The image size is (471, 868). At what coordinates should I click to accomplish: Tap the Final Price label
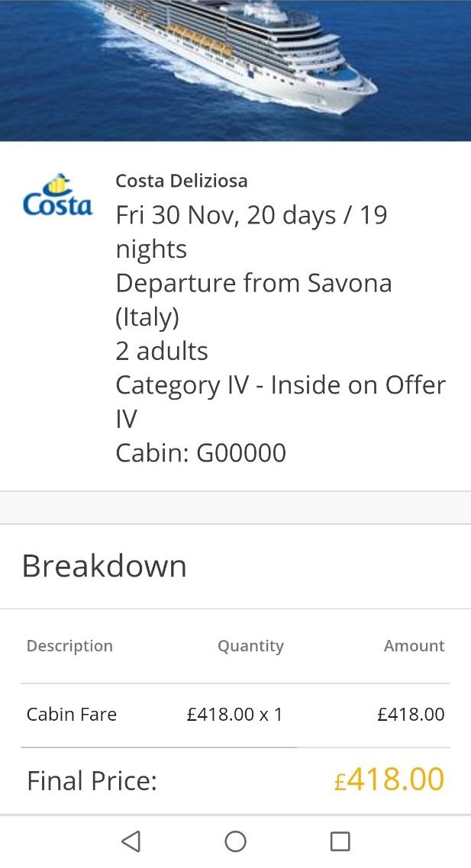pyautogui.click(x=92, y=781)
